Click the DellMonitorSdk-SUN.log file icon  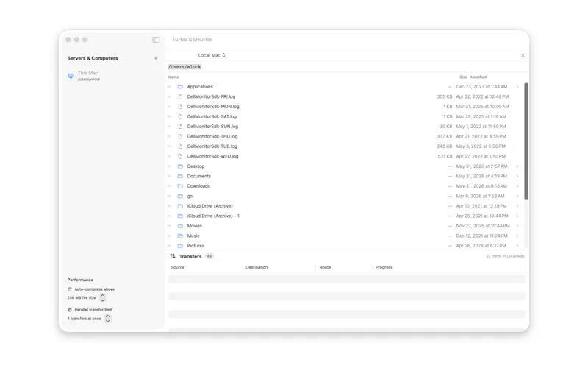180,127
